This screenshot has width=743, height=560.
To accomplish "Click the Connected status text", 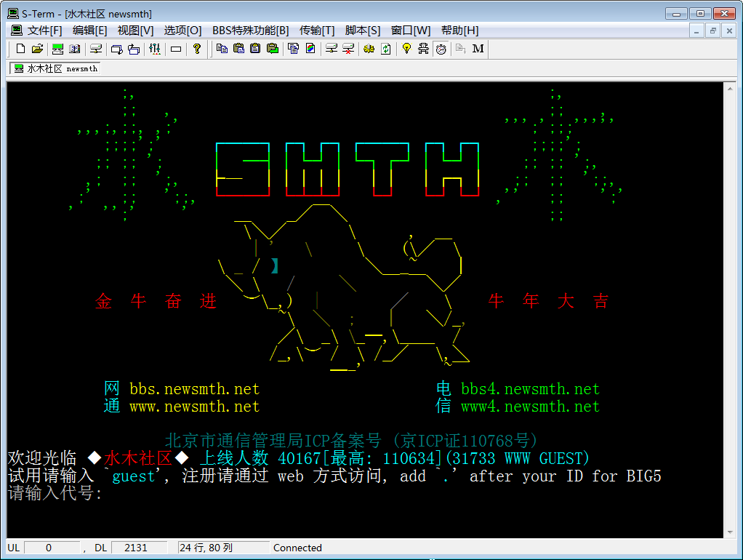I will click(297, 548).
